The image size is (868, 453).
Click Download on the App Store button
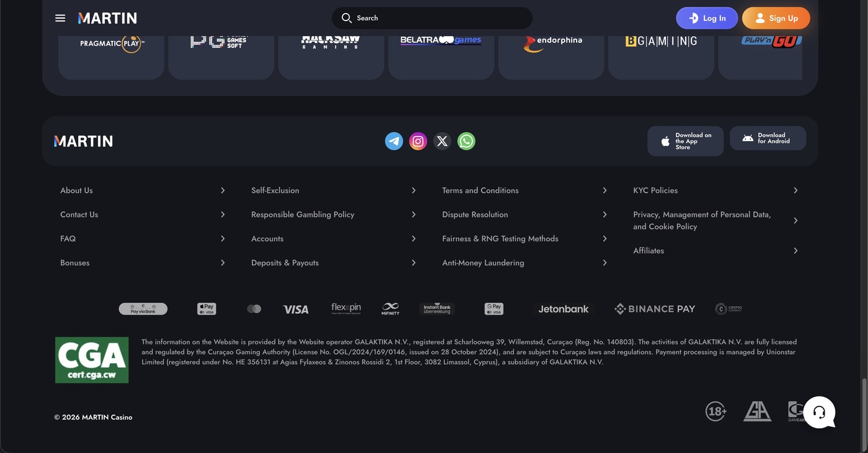[685, 141]
